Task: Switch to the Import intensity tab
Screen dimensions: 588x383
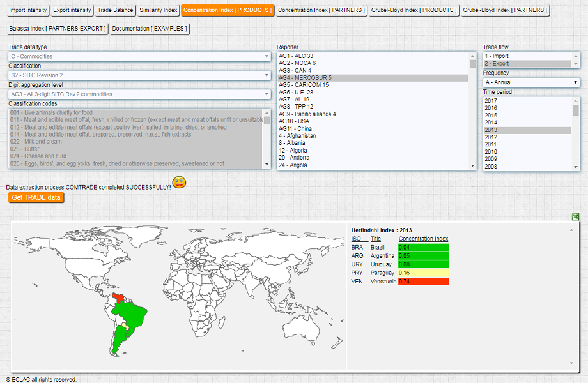Action: coord(28,10)
